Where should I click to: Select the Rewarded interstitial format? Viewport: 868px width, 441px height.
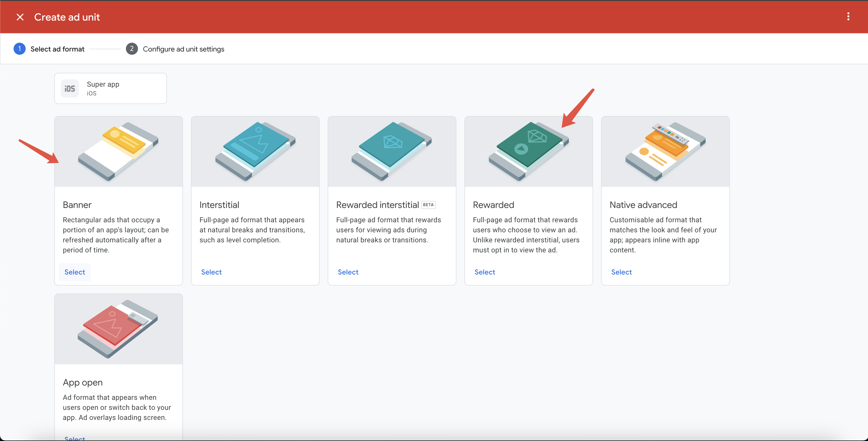tap(348, 272)
